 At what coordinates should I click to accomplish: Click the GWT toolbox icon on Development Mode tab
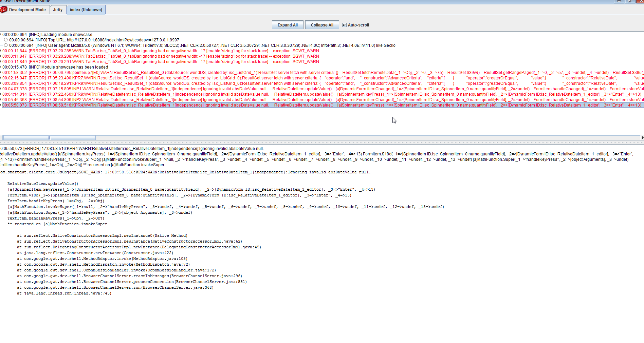[x=4, y=9]
